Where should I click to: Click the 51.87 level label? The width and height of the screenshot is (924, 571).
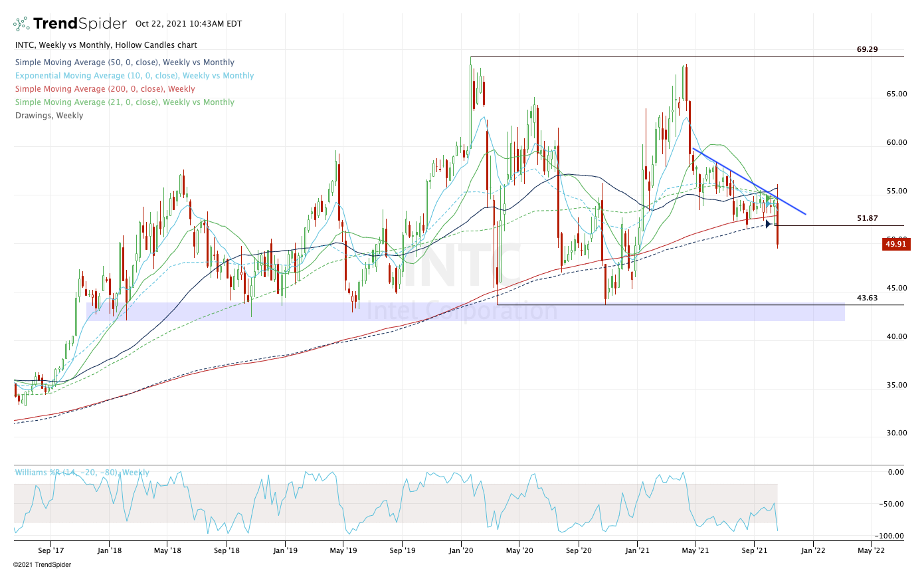click(x=868, y=218)
